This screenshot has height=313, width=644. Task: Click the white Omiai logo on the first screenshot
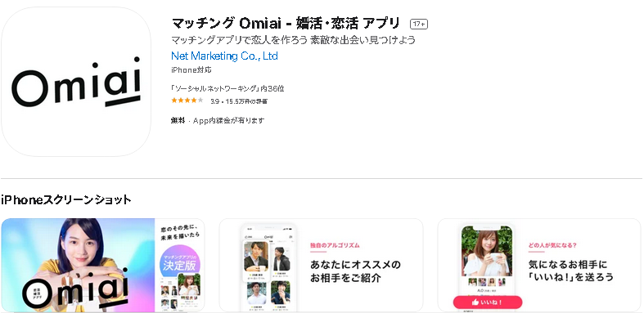pos(76,289)
